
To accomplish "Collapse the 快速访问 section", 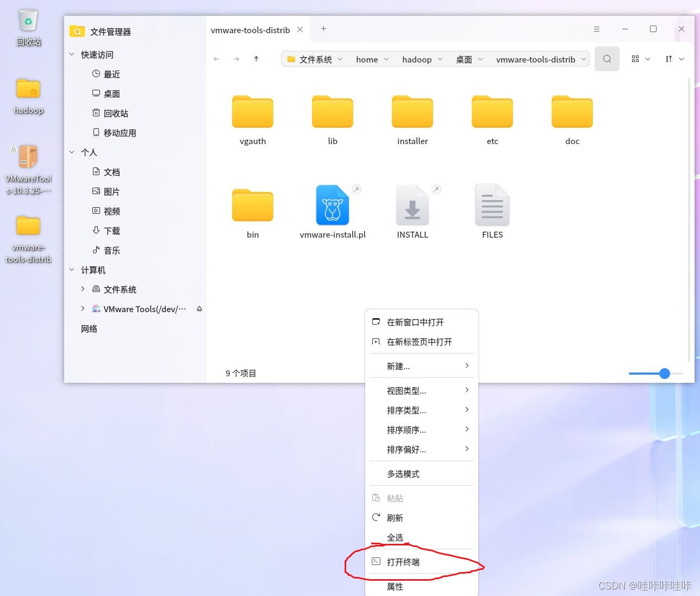I will point(72,54).
